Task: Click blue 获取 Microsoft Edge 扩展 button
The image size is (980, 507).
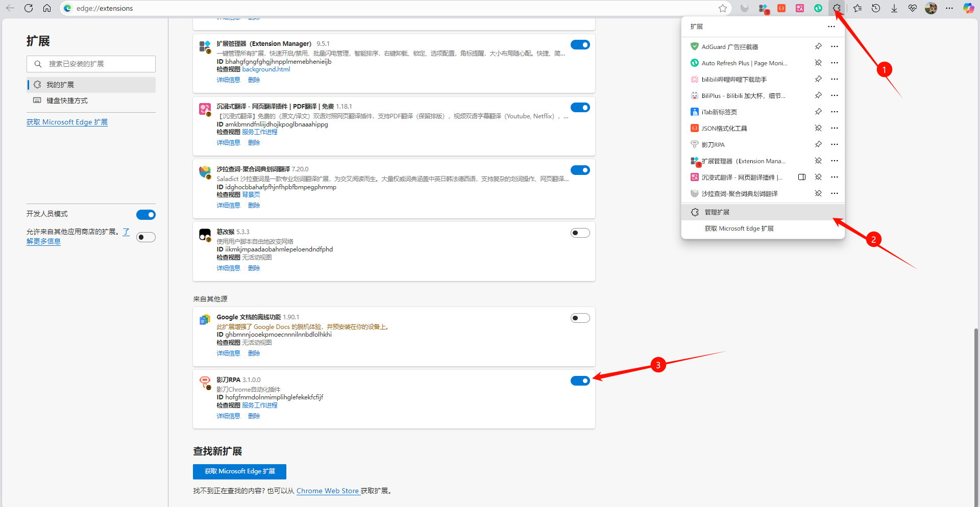Action: [x=239, y=471]
